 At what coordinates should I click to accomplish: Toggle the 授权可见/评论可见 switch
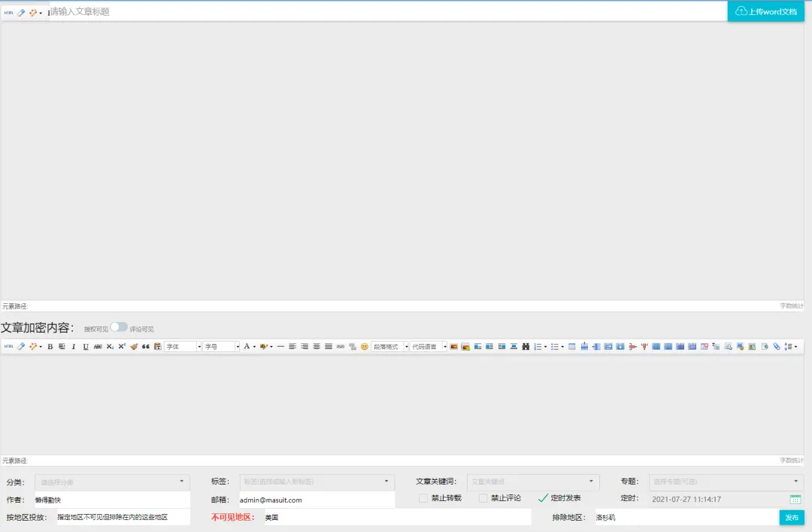pyautogui.click(x=119, y=327)
